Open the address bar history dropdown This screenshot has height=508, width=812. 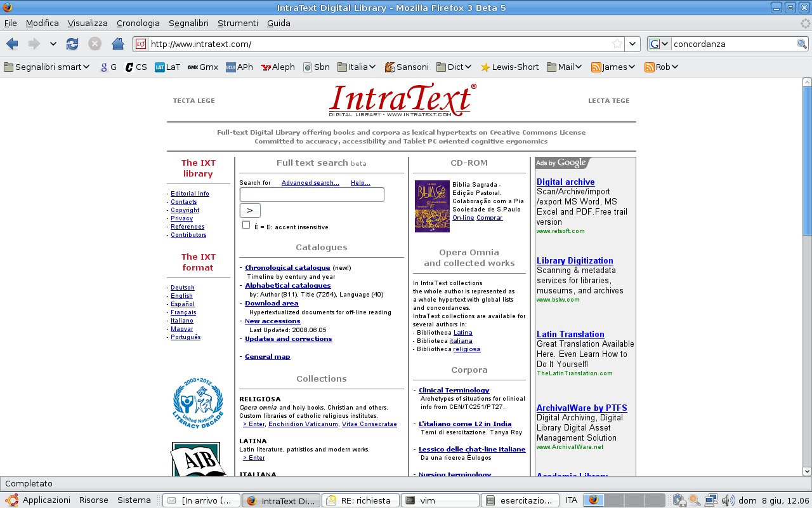632,44
